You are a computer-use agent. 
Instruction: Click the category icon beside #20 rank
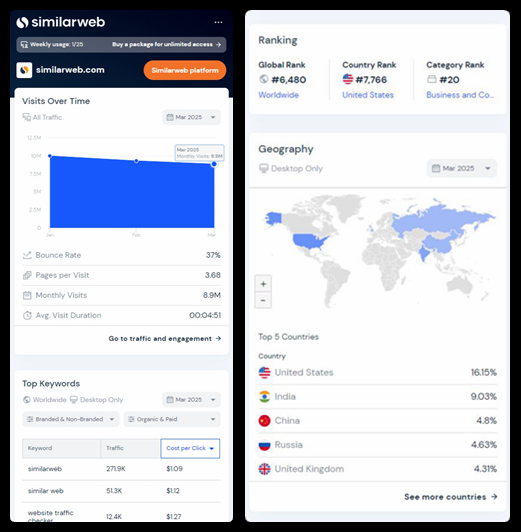click(431, 79)
